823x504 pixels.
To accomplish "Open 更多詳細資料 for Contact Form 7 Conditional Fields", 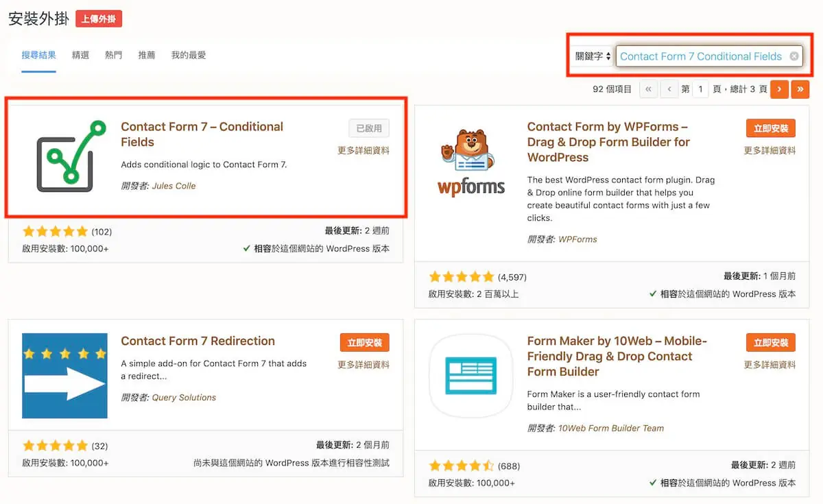I will click(363, 150).
